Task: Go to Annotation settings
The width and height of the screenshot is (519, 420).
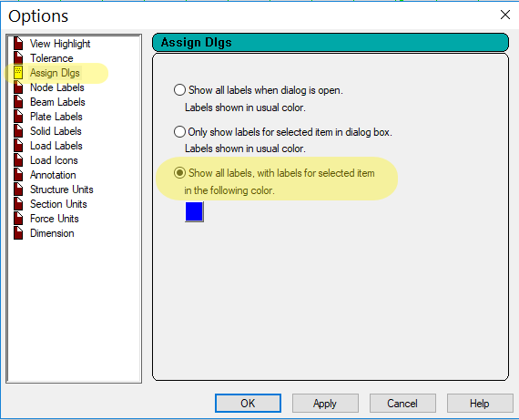Action: 53,175
